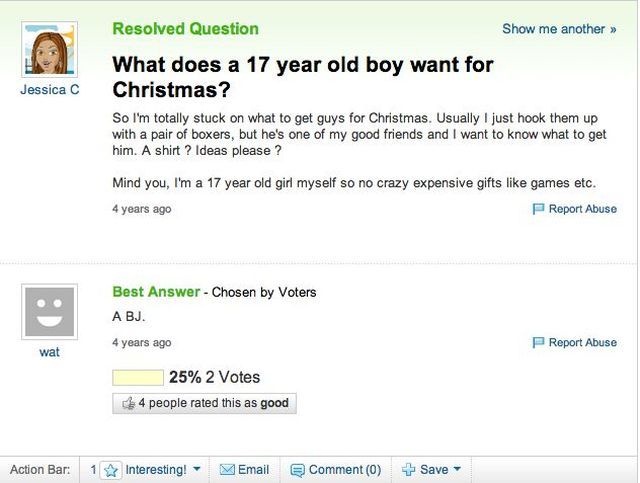Click the gray smiley avatar of user wat
640x483 pixels.
click(49, 311)
